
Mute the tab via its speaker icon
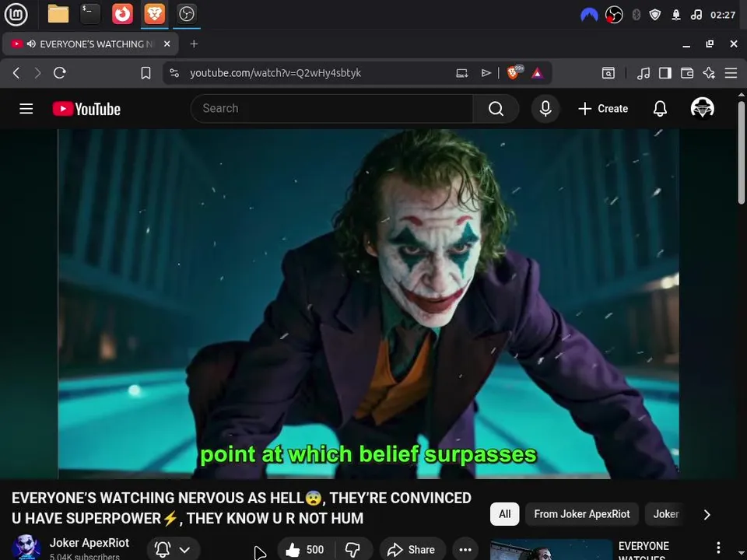(x=31, y=44)
